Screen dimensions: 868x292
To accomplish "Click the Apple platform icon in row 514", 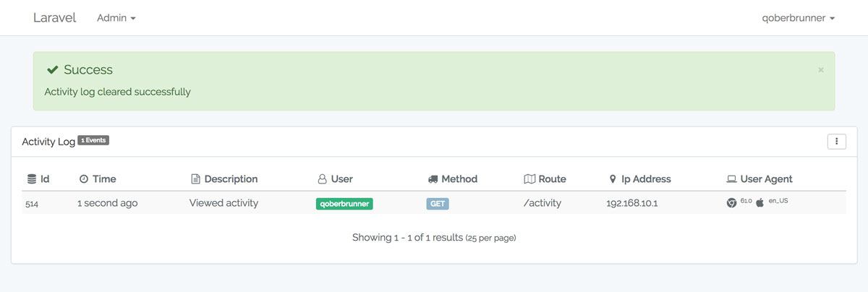I will click(759, 203).
